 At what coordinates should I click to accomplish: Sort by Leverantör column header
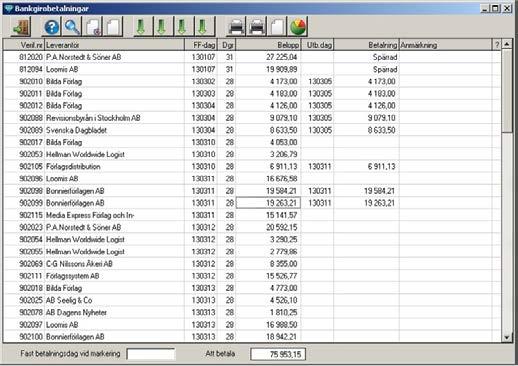(114, 45)
